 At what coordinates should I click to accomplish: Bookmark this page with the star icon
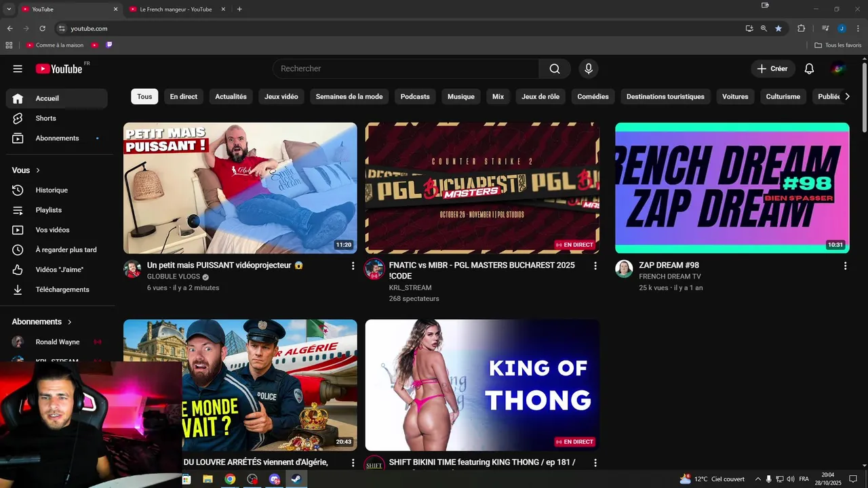click(x=778, y=28)
